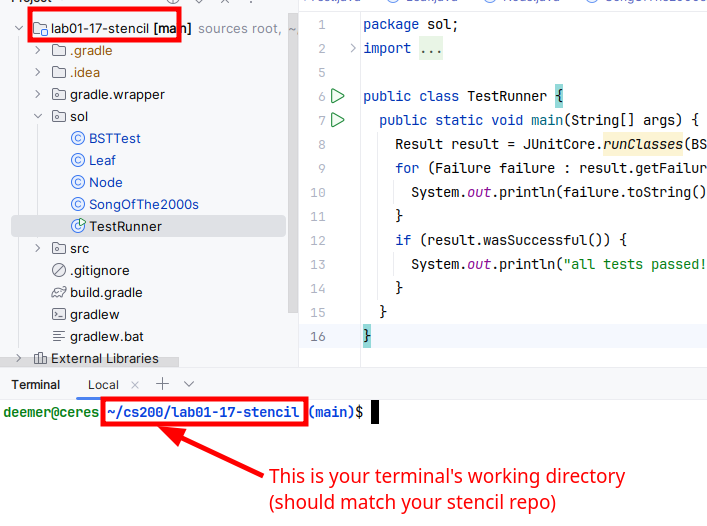This screenshot has height=526, width=707.
Task: Click the External Libraries icon
Action: point(40,358)
